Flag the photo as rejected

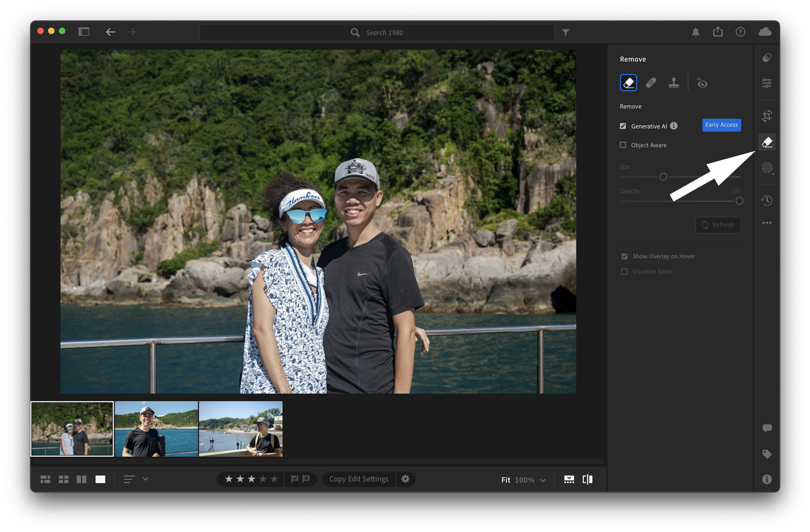(306, 479)
